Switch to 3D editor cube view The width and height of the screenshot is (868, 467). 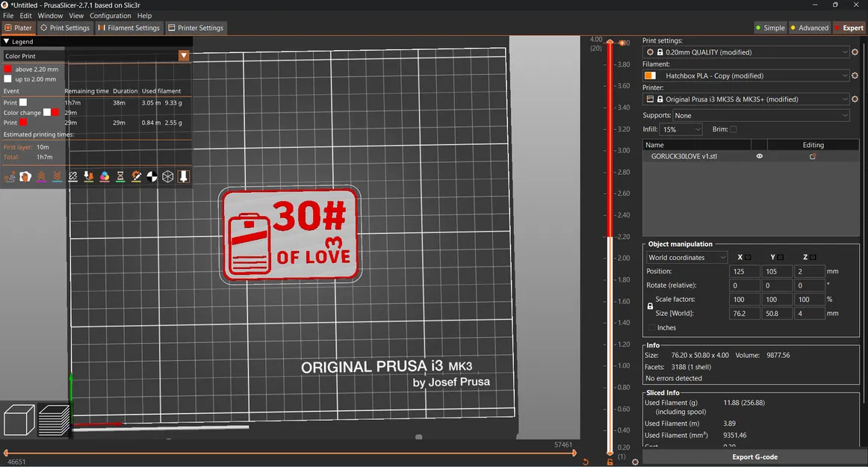[x=19, y=420]
